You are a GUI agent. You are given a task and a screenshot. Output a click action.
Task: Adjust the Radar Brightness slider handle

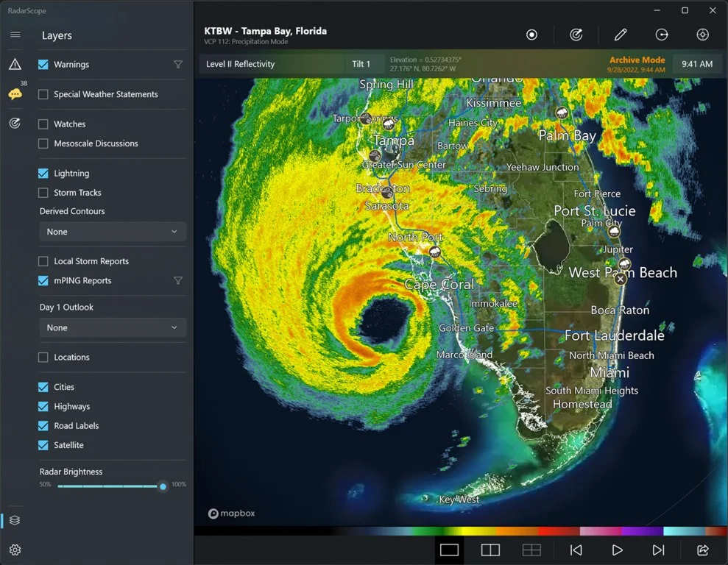(x=163, y=486)
